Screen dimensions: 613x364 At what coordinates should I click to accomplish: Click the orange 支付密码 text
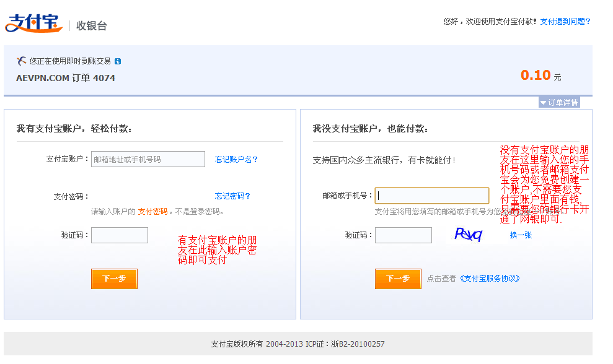152,211
